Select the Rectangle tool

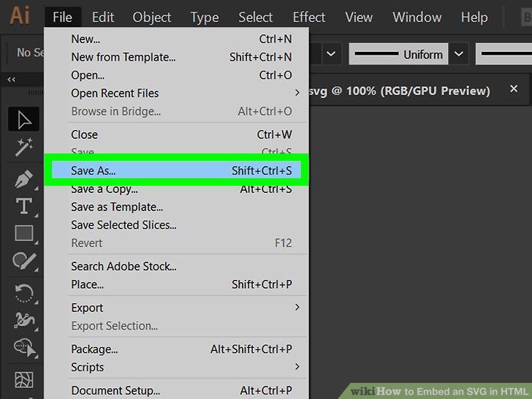point(23,233)
